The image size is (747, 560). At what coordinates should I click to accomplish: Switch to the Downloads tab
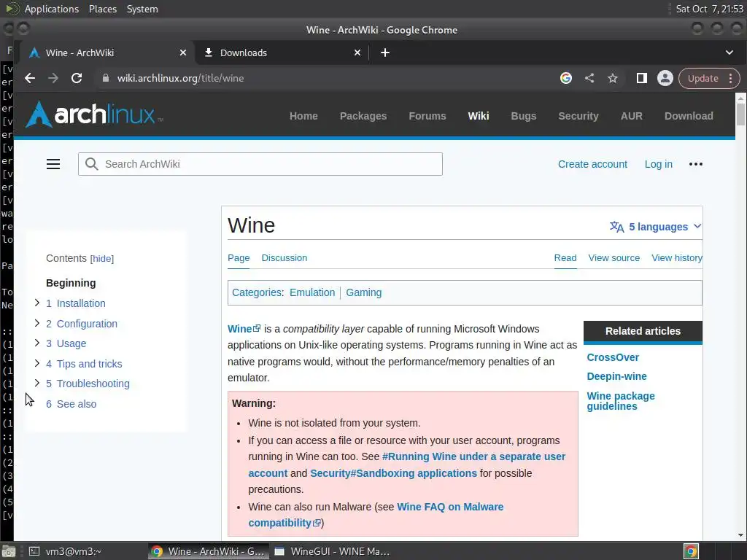(x=281, y=52)
